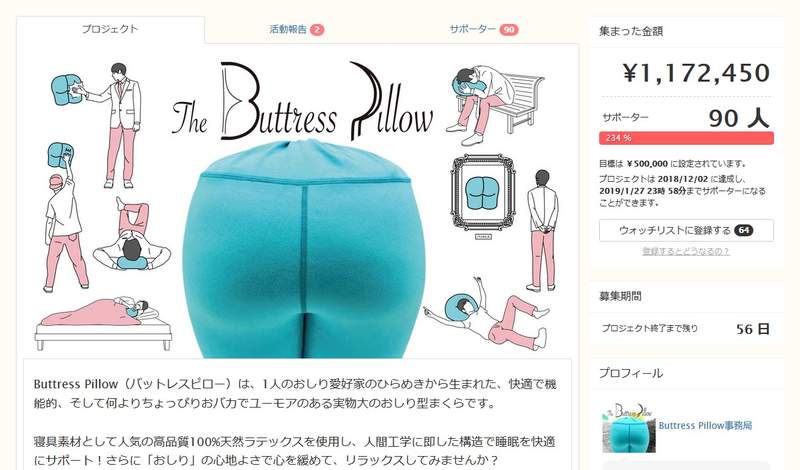Click the framed pillow picture illustration
800x470 pixels.
(483, 194)
